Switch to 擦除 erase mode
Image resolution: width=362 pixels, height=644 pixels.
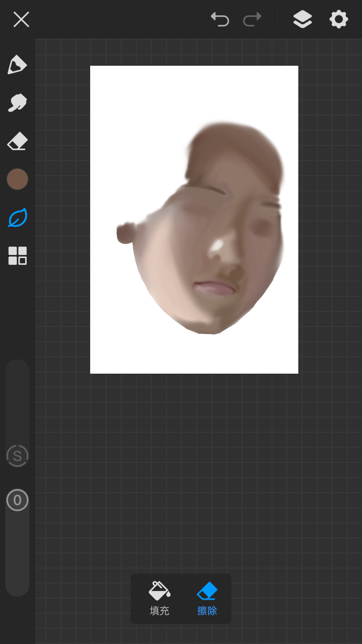(207, 599)
